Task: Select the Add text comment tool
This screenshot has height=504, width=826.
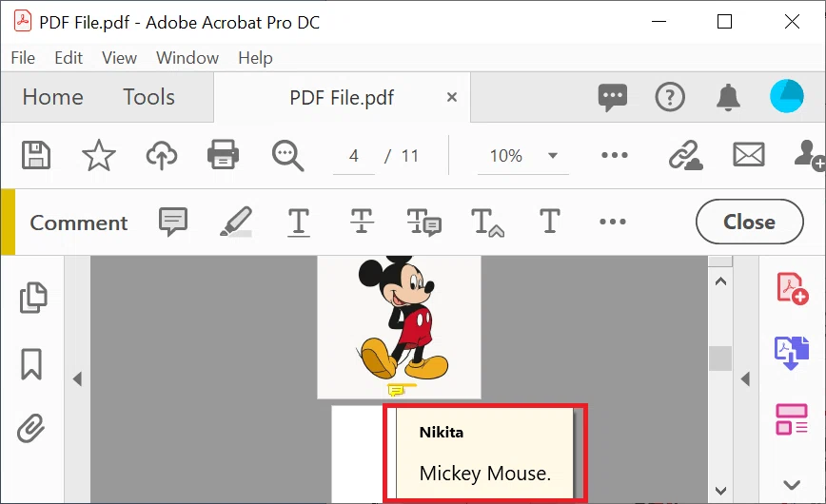Action: [549, 222]
